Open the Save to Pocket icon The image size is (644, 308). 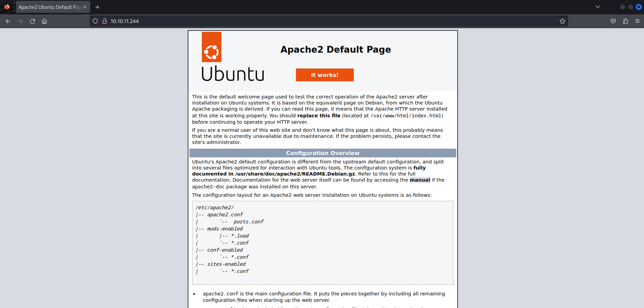click(613, 21)
